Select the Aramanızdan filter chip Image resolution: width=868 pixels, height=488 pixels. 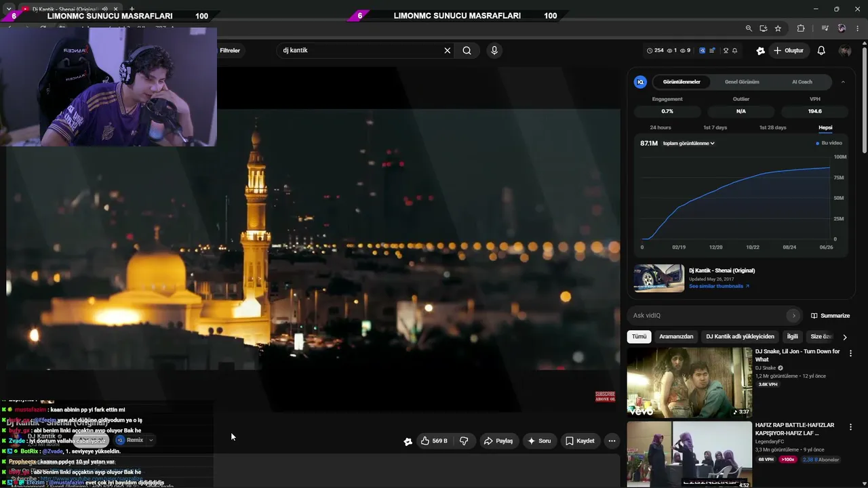coord(676,336)
